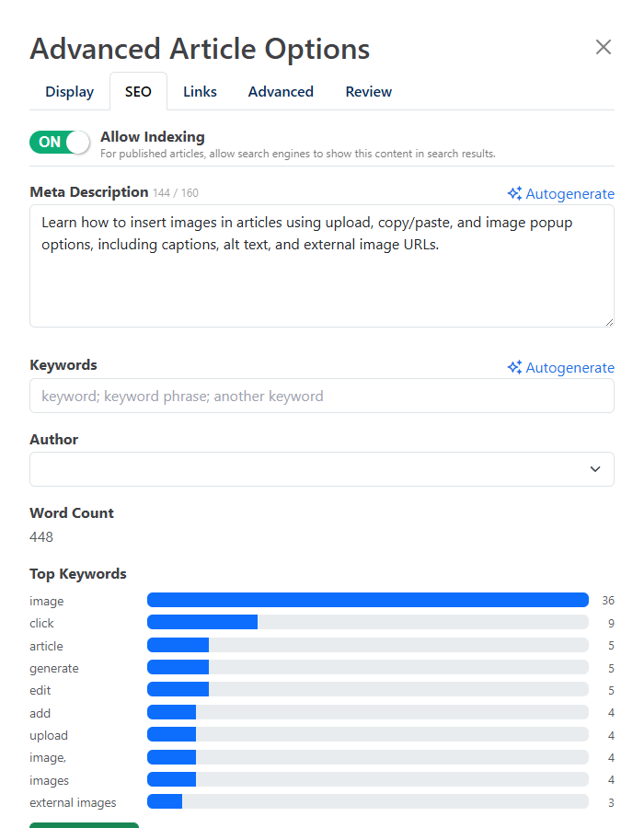Click the sparkle icon beside Meta Description Autogenerate

coord(514,193)
